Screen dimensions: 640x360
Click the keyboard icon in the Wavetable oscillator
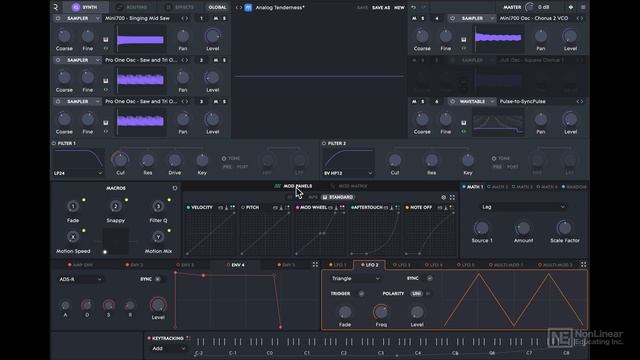click(464, 122)
